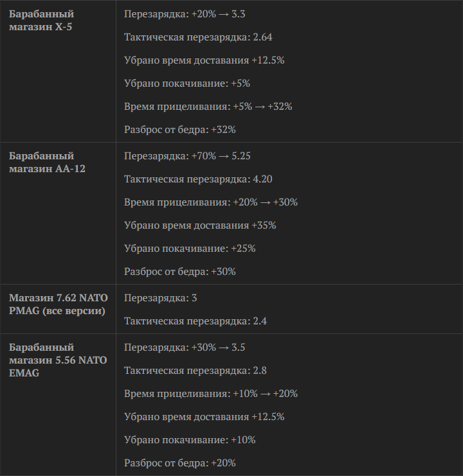This screenshot has width=463, height=476.
Task: Select the Время прицеливания: +5% → +32% line
Action: coord(208,107)
